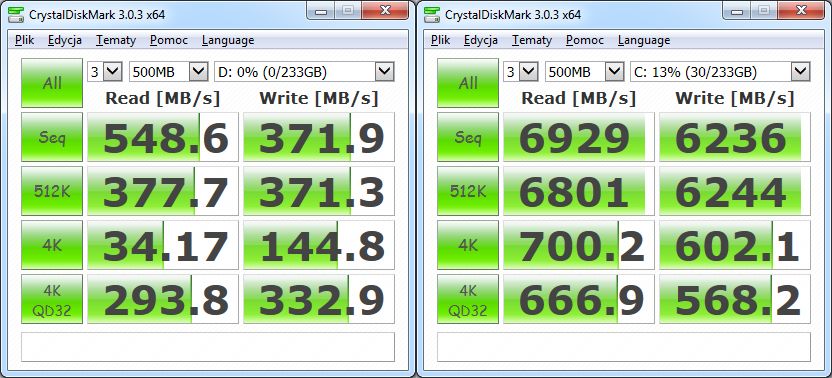
Task: Click the empty comment field, right window
Action: pyautogui.click(x=624, y=347)
